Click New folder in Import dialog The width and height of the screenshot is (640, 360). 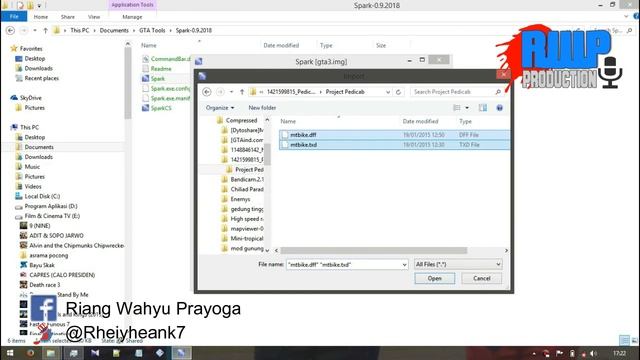click(x=262, y=108)
